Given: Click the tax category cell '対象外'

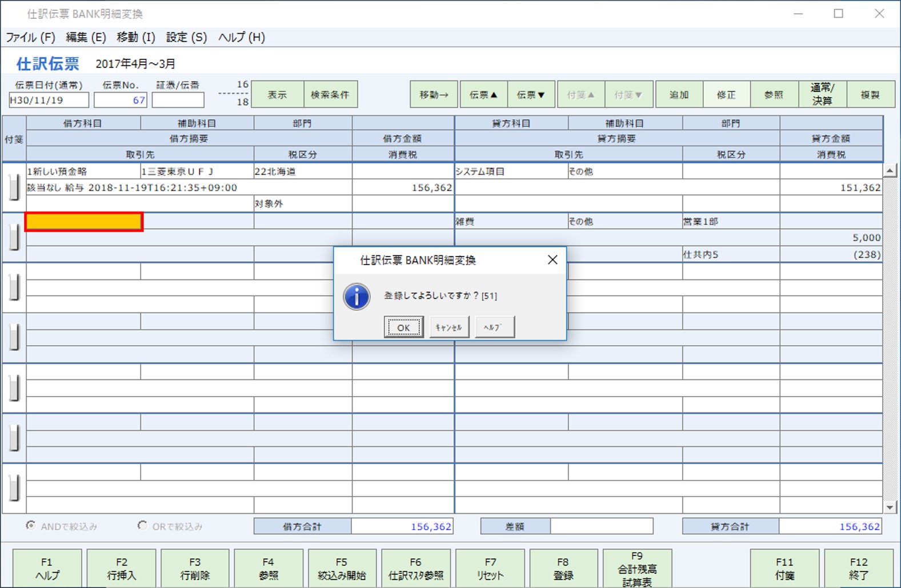Looking at the screenshot, I should (303, 204).
